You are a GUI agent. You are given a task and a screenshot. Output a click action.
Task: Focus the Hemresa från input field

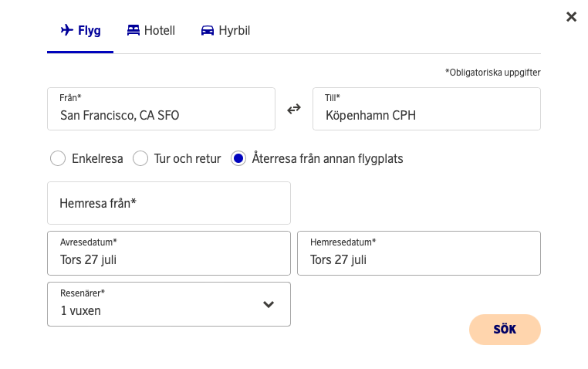click(168, 203)
